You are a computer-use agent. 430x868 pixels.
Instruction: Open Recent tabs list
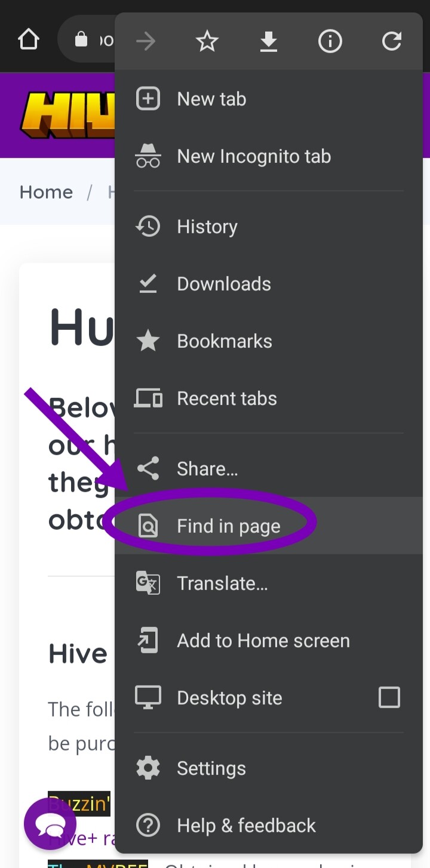click(269, 399)
